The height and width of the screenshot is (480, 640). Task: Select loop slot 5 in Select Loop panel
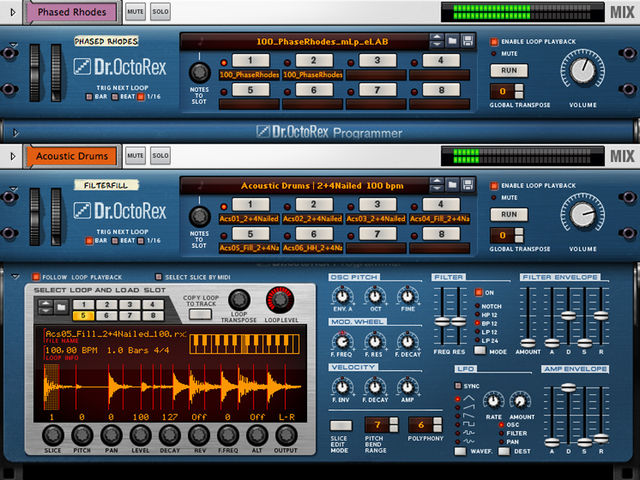click(83, 316)
